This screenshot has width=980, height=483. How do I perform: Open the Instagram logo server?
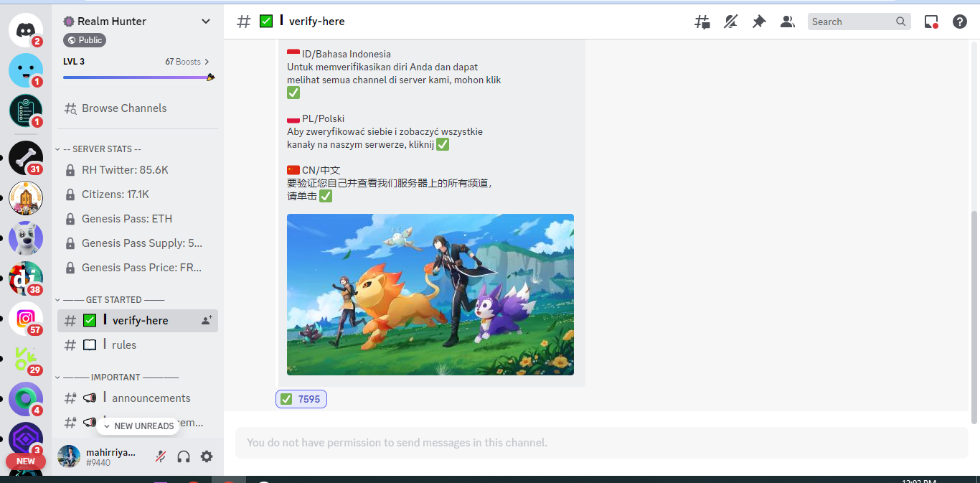(26, 319)
